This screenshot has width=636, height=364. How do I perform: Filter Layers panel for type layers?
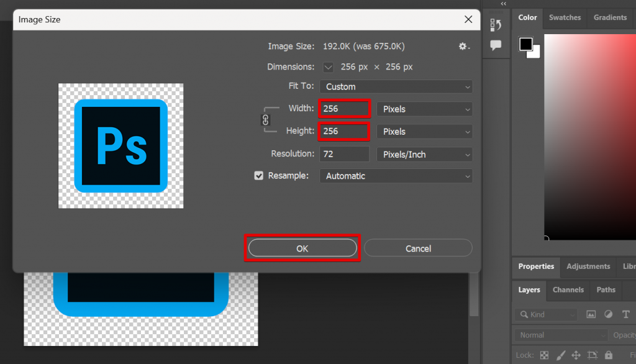click(x=625, y=314)
